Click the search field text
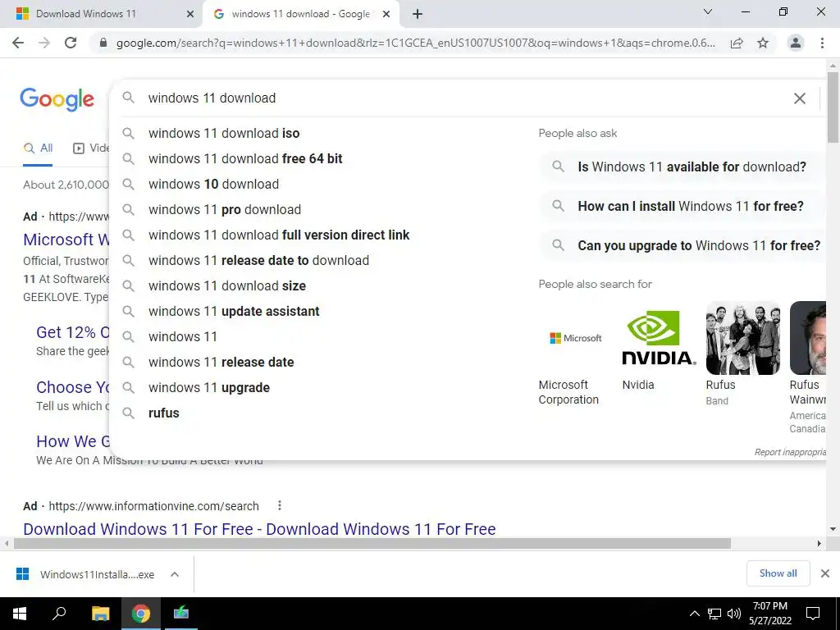 coord(212,98)
